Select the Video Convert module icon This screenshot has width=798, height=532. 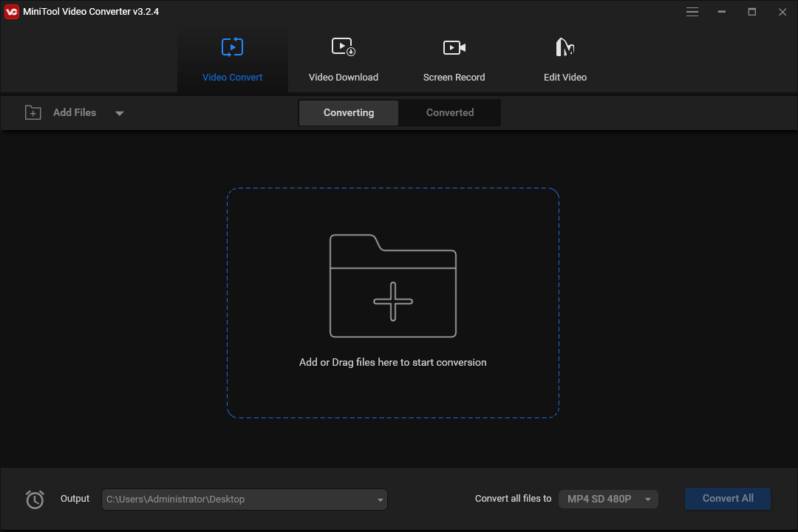tap(232, 47)
